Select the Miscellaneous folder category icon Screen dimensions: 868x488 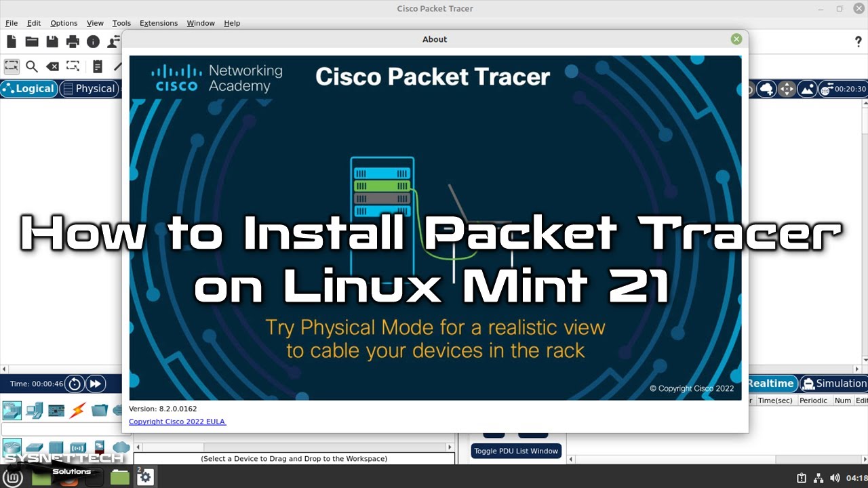(100, 410)
